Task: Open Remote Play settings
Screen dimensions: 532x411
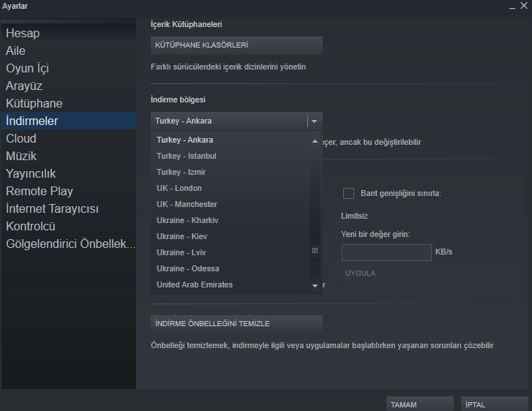Action: (x=69, y=192)
